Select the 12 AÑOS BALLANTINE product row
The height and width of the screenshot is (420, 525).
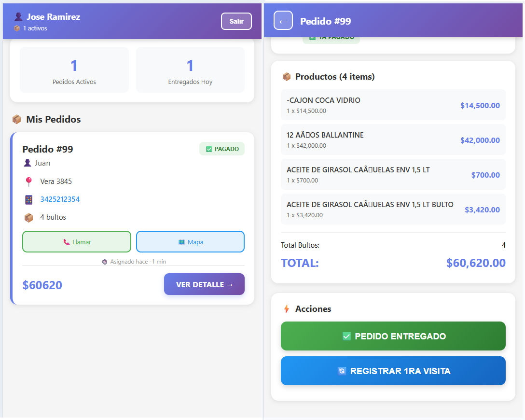click(393, 139)
